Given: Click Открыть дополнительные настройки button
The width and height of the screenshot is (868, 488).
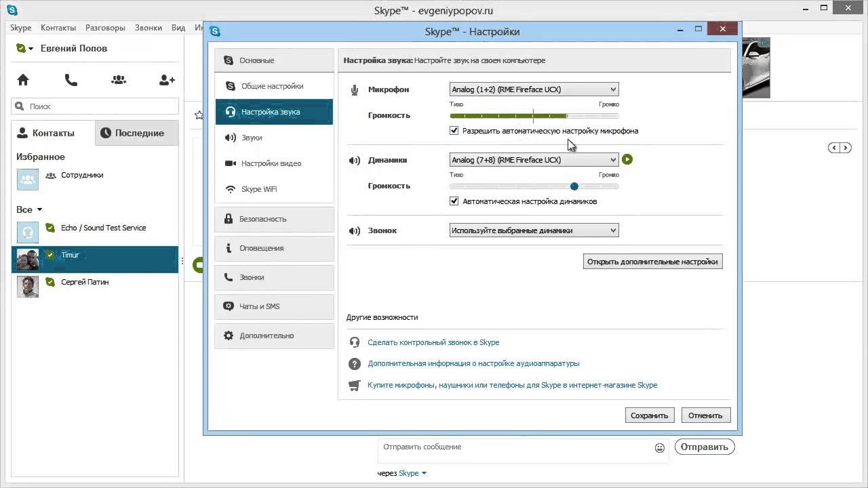Looking at the screenshot, I should point(653,262).
